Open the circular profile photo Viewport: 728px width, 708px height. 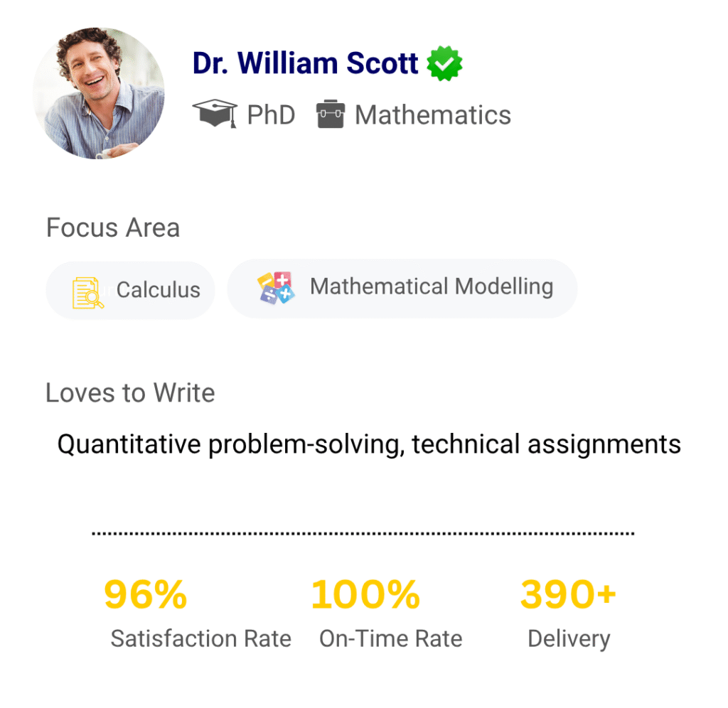point(99,93)
